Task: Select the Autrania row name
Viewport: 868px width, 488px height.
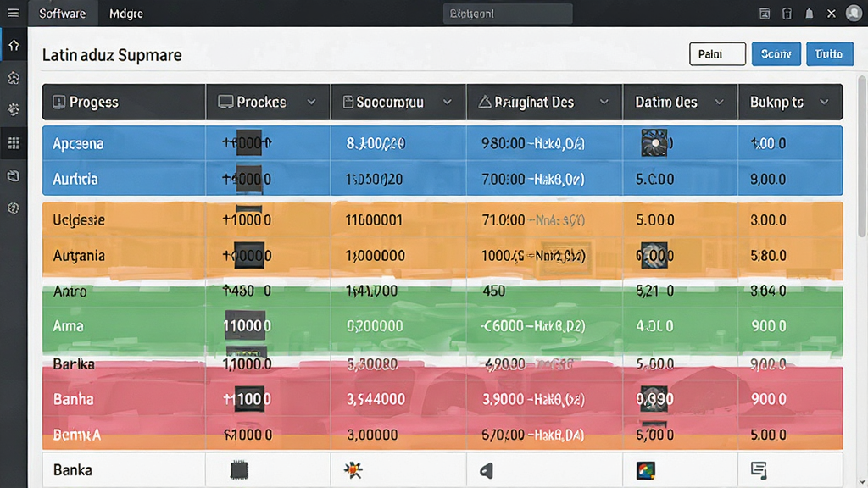Action: (x=79, y=256)
